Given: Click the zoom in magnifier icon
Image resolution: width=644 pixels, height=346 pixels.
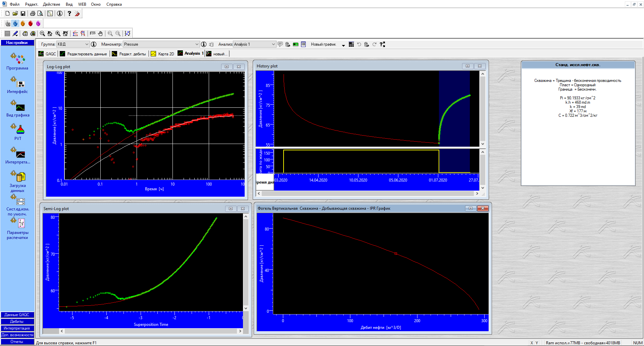Looking at the screenshot, I should [58, 34].
